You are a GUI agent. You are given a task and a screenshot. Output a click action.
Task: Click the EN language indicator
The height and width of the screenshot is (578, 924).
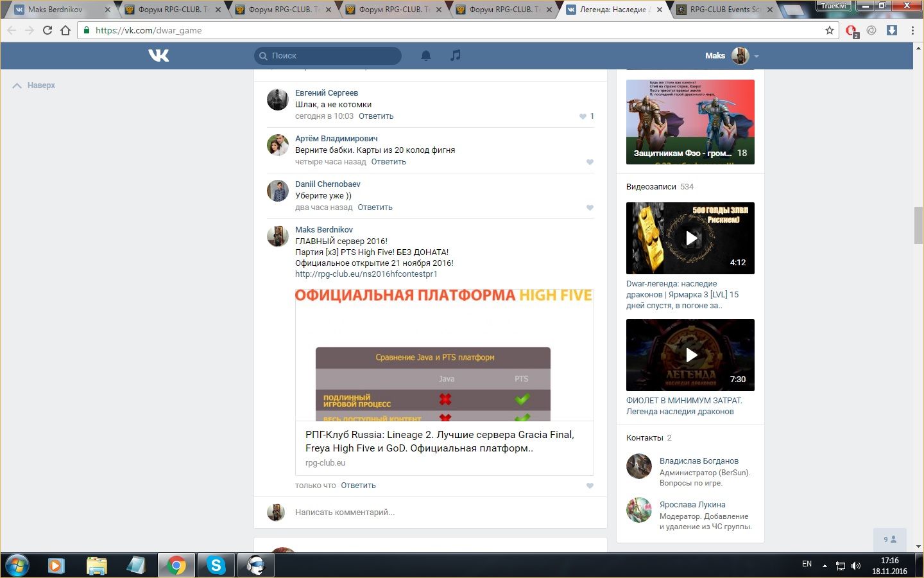[x=807, y=564]
